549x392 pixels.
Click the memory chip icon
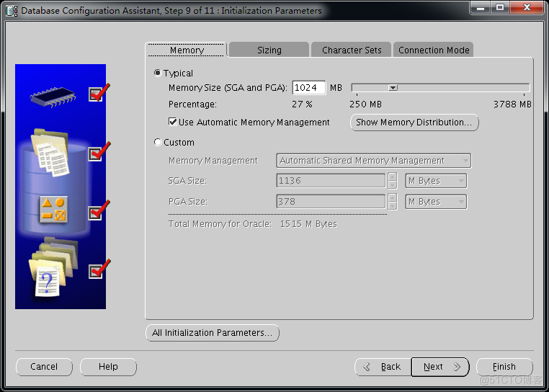[x=53, y=96]
